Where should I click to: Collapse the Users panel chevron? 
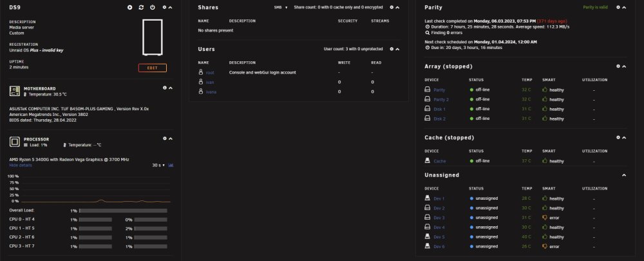397,50
